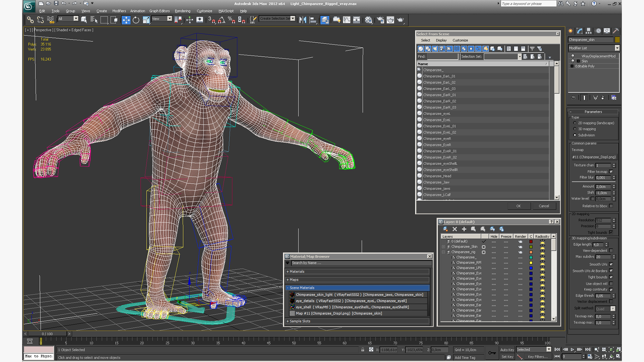Toggle the Filter texmap checkbox
This screenshot has height=362, width=644.
pyautogui.click(x=611, y=172)
